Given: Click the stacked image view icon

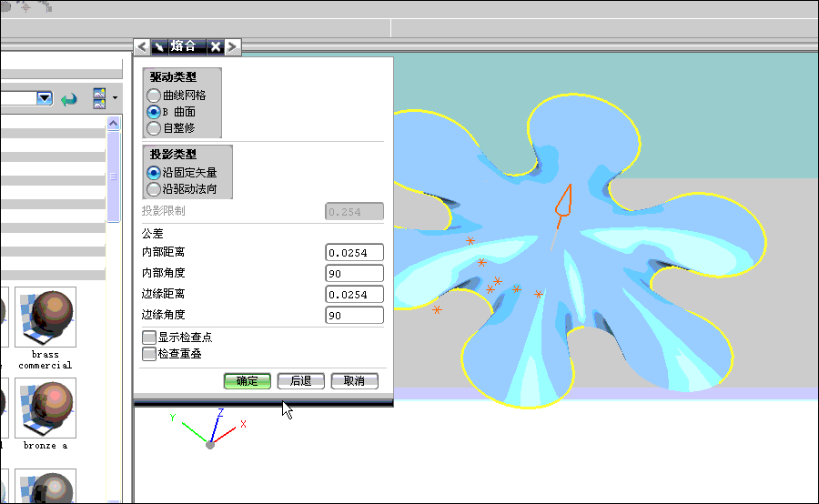Looking at the screenshot, I should (x=99, y=98).
